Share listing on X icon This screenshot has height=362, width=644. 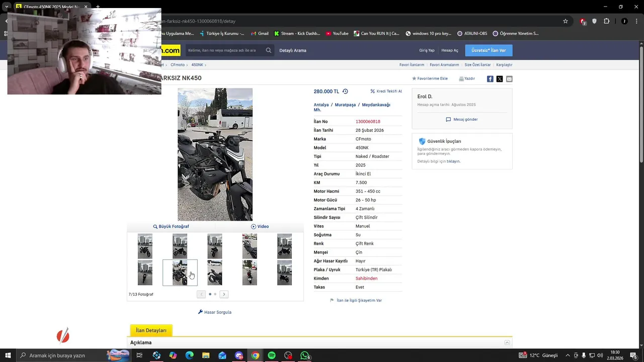pos(500,79)
